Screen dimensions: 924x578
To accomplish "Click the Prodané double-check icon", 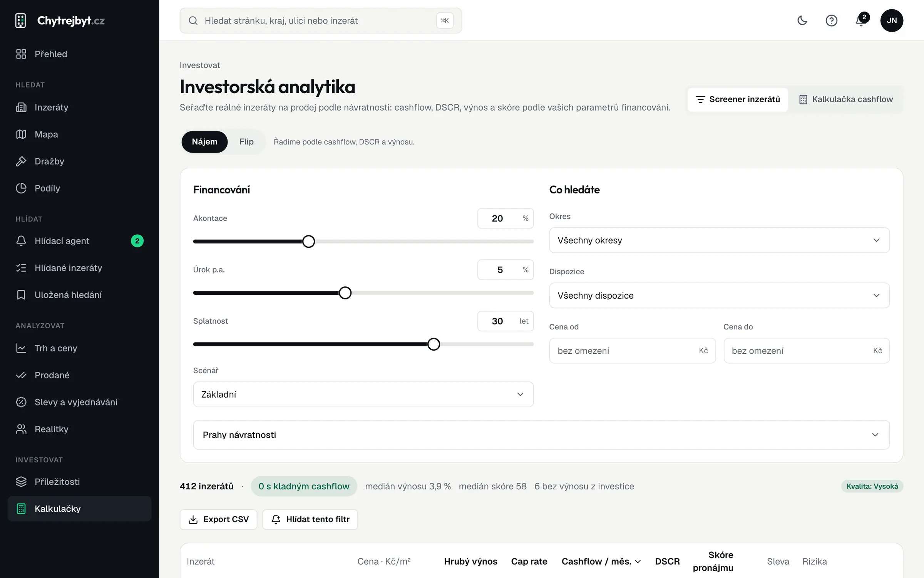I will [21, 375].
